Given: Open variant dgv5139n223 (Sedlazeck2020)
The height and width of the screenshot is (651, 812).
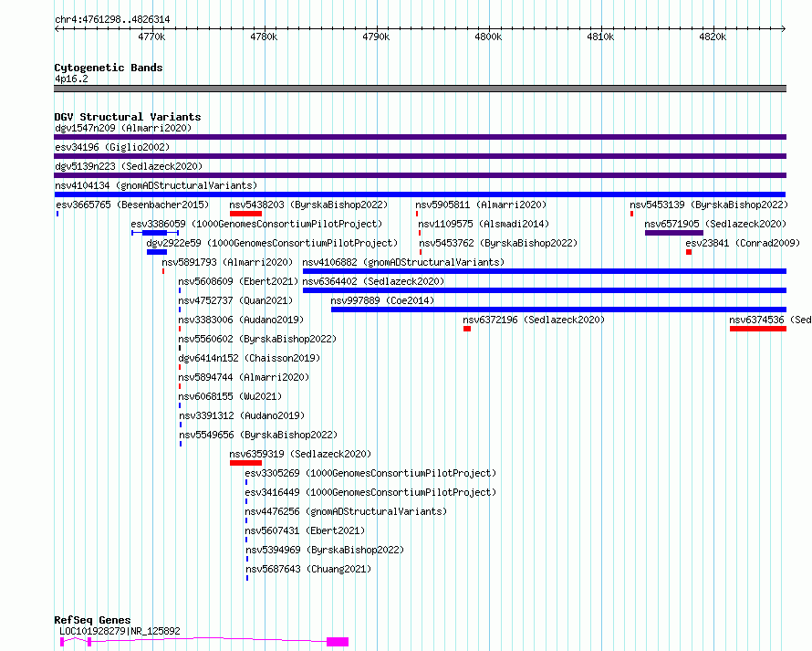Looking at the screenshot, I should click(x=129, y=166).
